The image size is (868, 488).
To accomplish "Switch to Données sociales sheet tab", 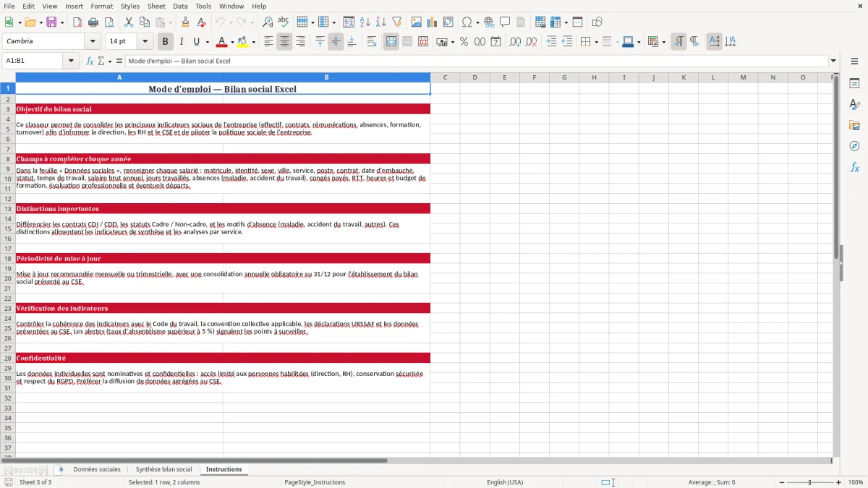I will [x=97, y=469].
